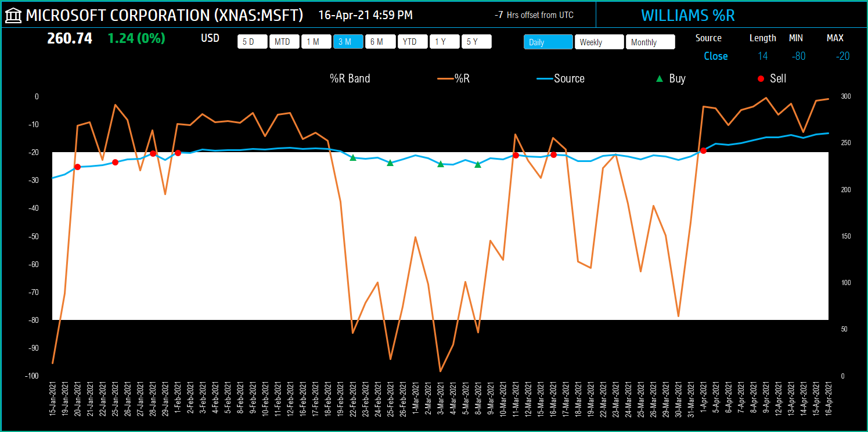Click the Sell marker at 1-Apr-2021
This screenshot has width=868, height=432.
(703, 150)
